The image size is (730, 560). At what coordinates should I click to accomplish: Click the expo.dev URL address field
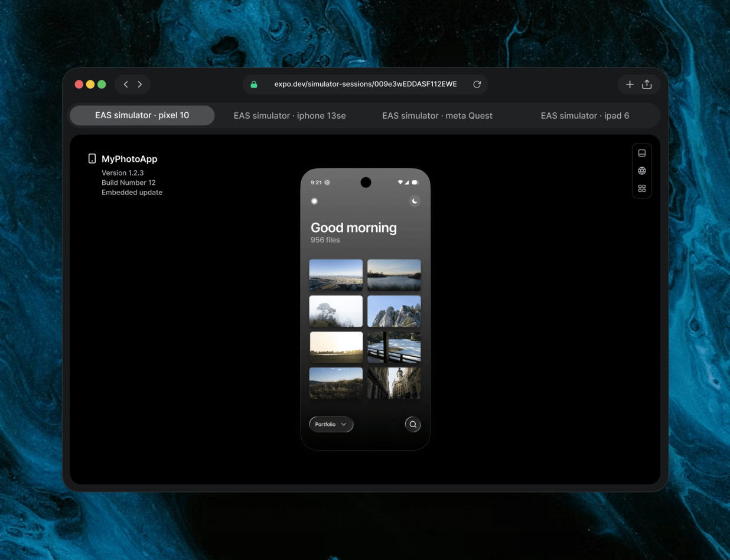coord(365,84)
